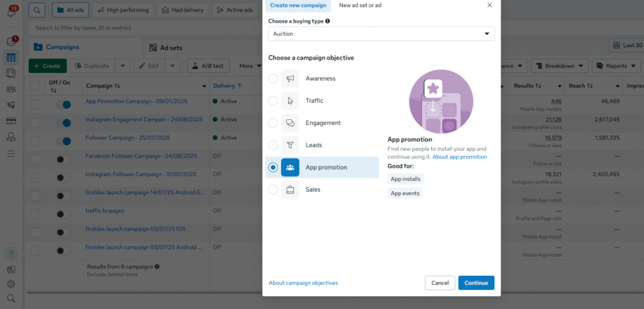The image size is (644, 309).
Task: Select the Awareness objective radio button
Action: (273, 79)
